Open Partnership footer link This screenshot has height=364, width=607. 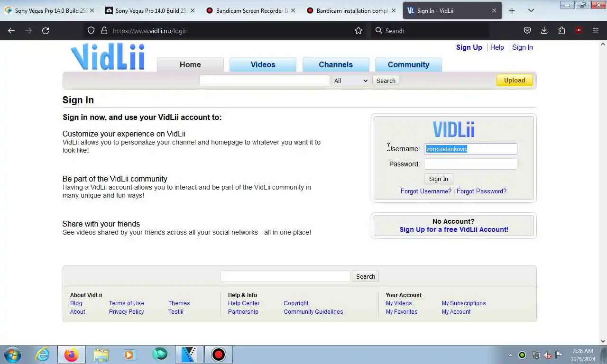(243, 312)
